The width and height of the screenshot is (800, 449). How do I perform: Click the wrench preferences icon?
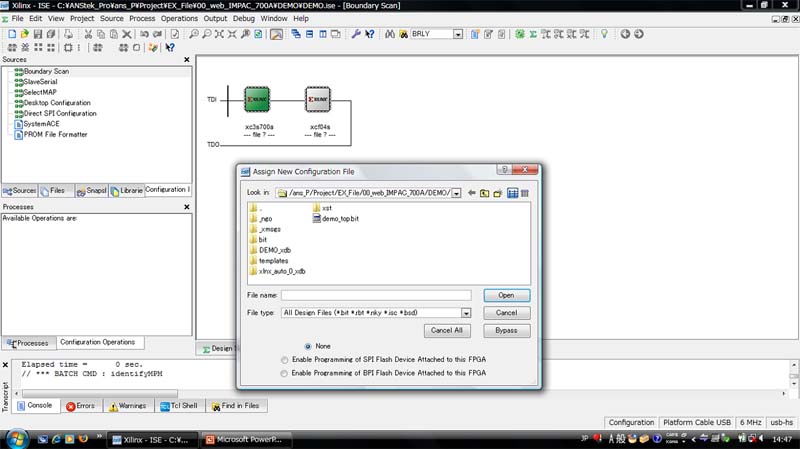(356, 34)
